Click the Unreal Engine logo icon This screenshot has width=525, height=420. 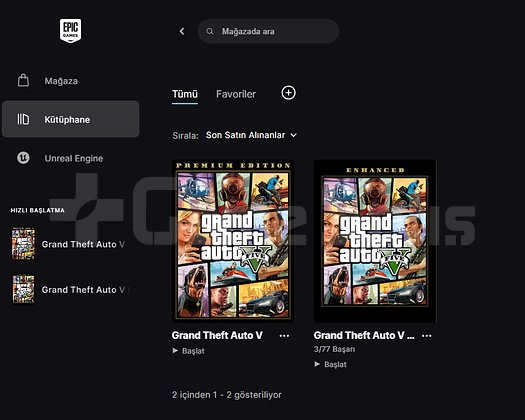click(23, 158)
